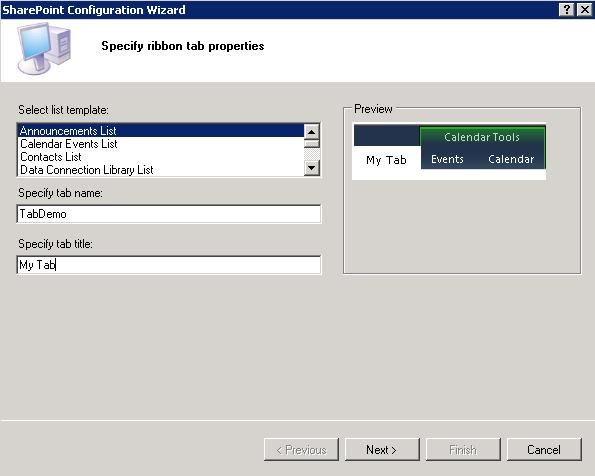The height and width of the screenshot is (476, 595).
Task: Click the Events tab in preview
Action: click(447, 159)
